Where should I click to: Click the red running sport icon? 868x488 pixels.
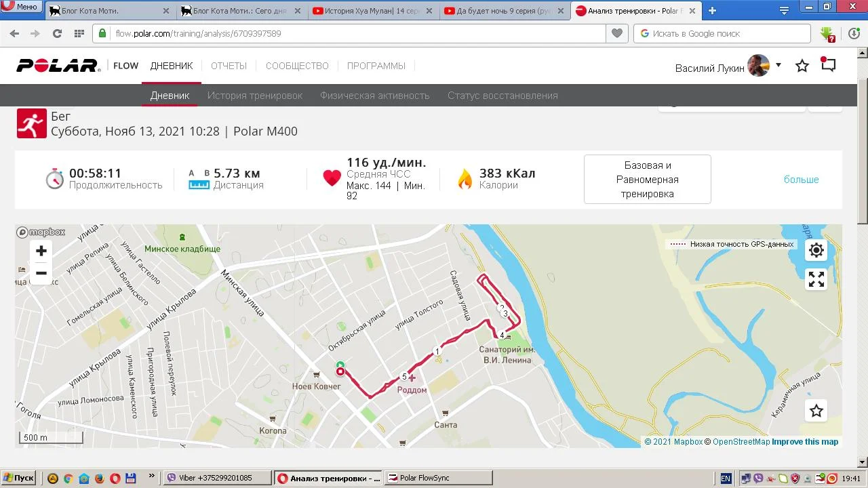click(32, 123)
